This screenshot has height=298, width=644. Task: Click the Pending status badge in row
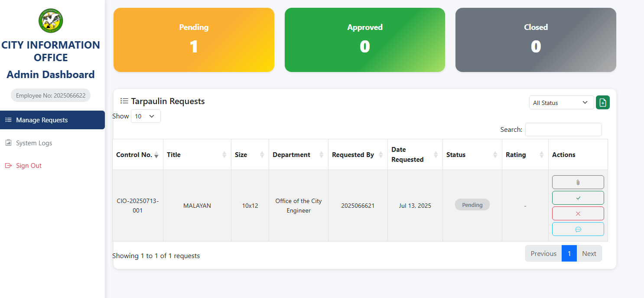click(x=472, y=205)
